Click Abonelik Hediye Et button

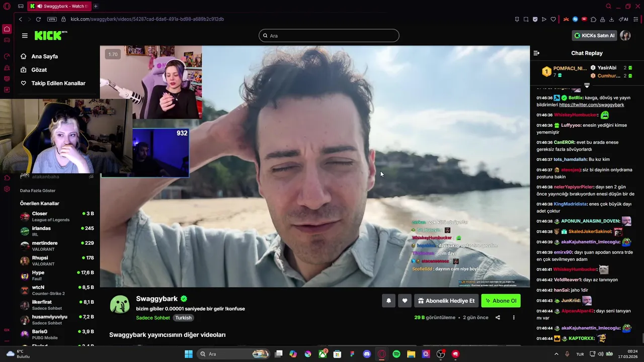[446, 301]
